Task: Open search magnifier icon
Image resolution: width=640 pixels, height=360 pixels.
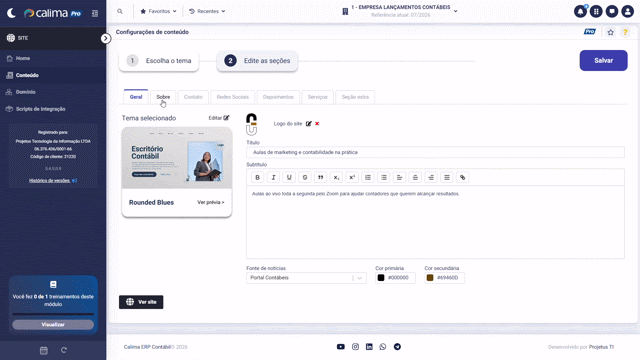Action: tap(120, 11)
